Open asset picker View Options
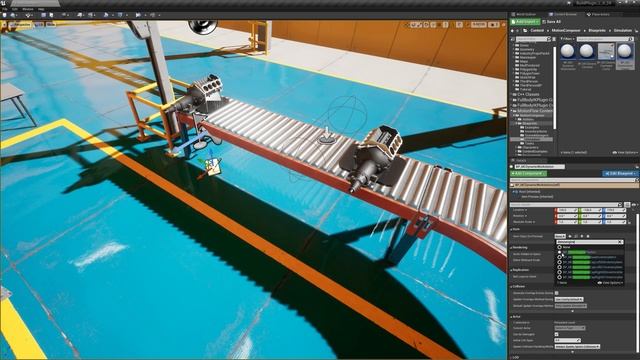This screenshot has width=640, height=360. [x=611, y=282]
